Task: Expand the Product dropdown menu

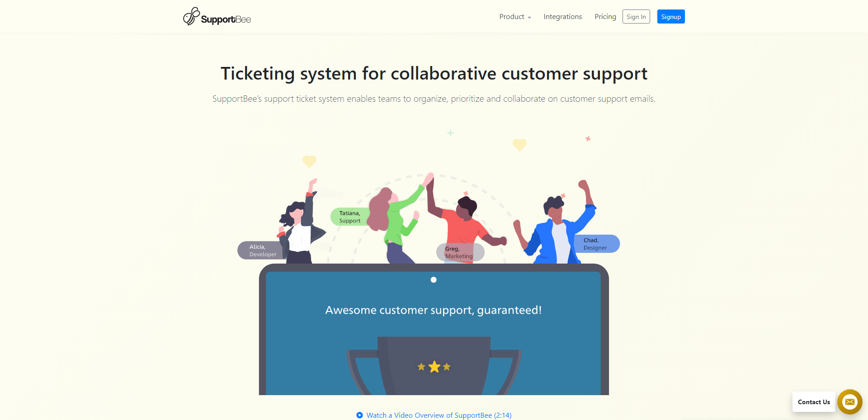Action: coord(515,17)
